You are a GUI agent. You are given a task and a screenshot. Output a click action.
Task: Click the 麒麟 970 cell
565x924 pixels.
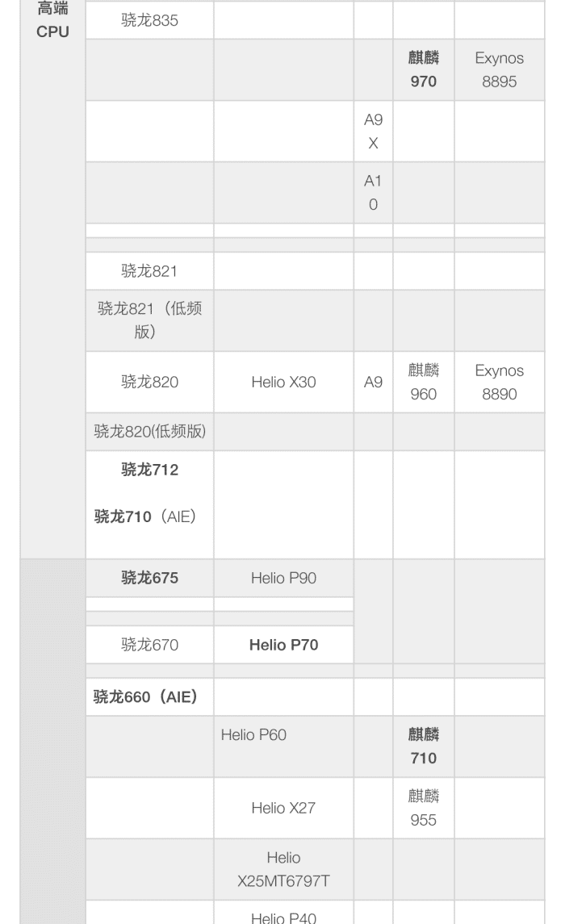[424, 69]
